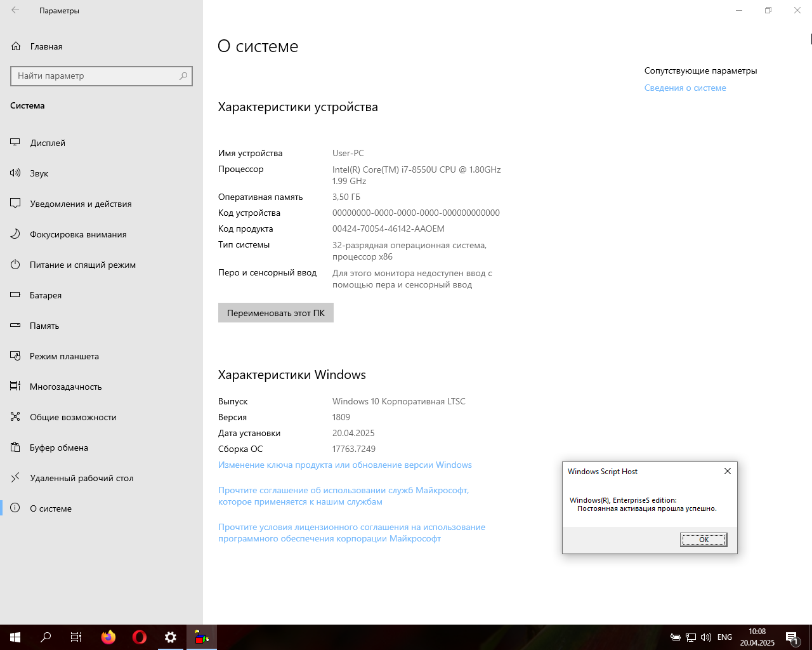This screenshot has width=812, height=650.
Task: Click the RAM value 3,50 ГБ
Action: (x=346, y=197)
